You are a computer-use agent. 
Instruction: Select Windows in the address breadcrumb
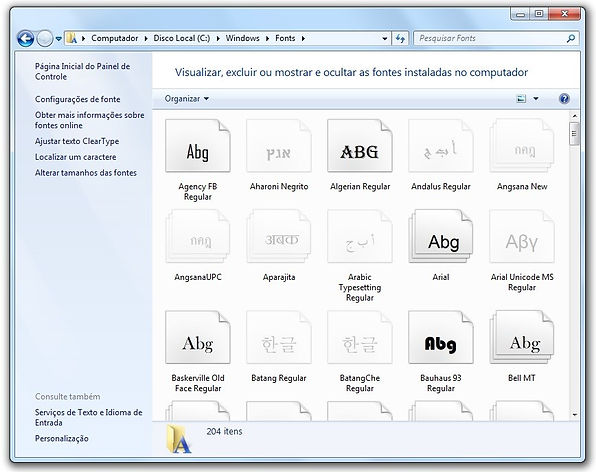242,38
